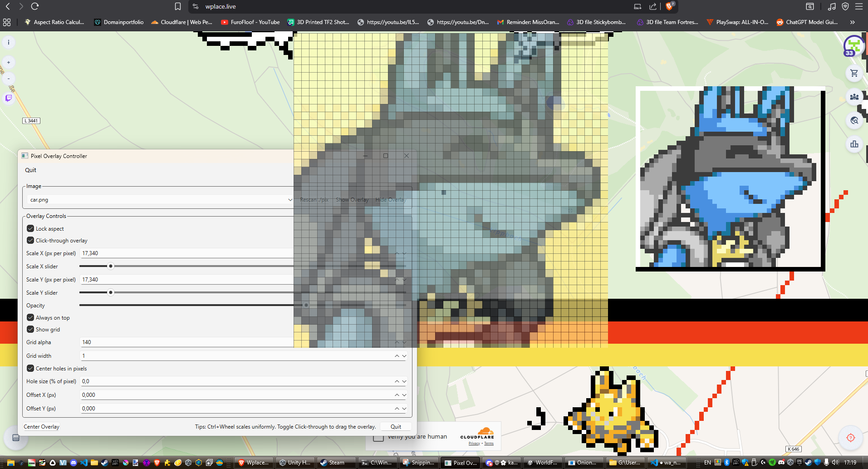Open browser tab groups grid icon
Screen dimensions: 868x469
pos(7,22)
